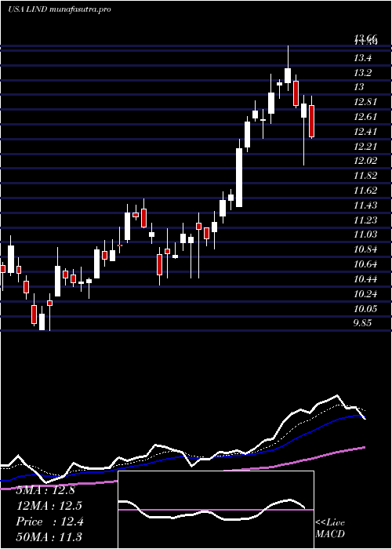Click the 13 price axis label

[x=359, y=88]
